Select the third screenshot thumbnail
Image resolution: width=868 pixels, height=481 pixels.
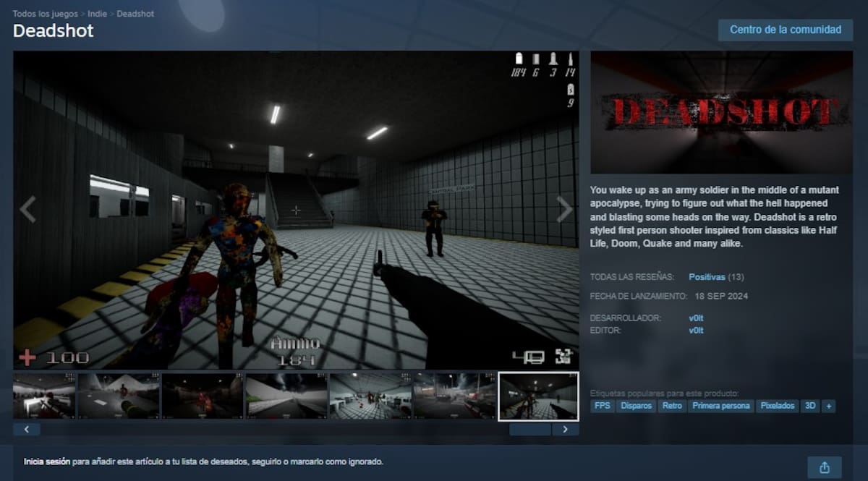(203, 396)
